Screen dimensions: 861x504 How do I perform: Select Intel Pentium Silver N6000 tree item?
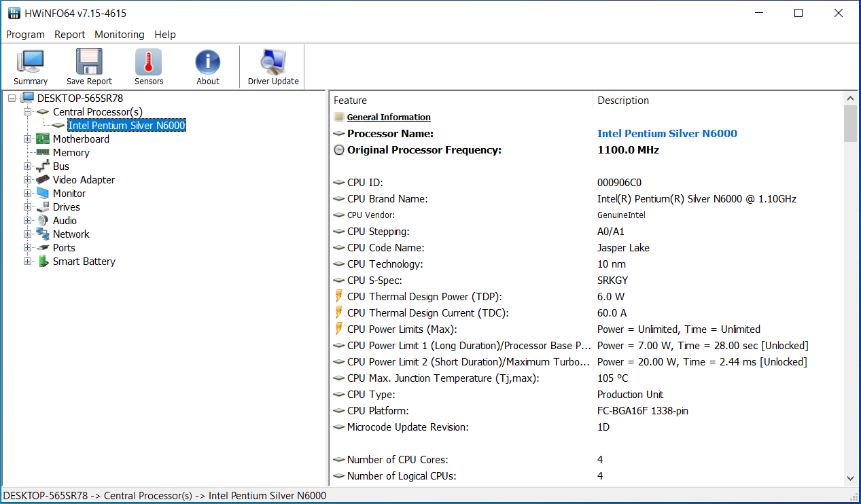(x=126, y=126)
